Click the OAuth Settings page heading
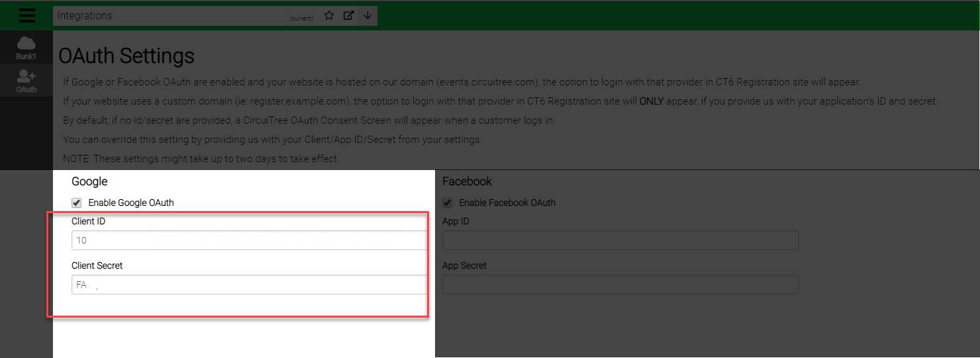This screenshot has width=980, height=358. [126, 56]
